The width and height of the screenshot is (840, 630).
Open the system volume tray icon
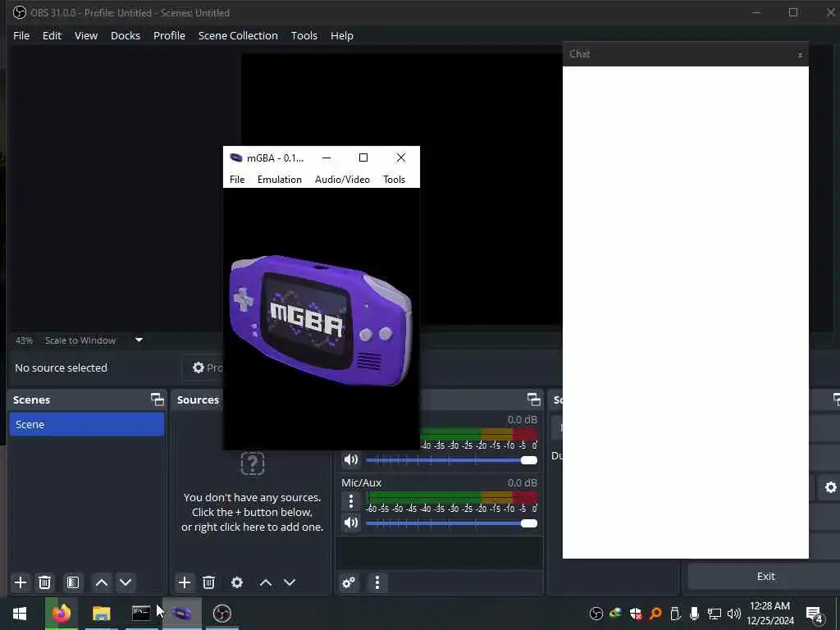click(x=734, y=614)
